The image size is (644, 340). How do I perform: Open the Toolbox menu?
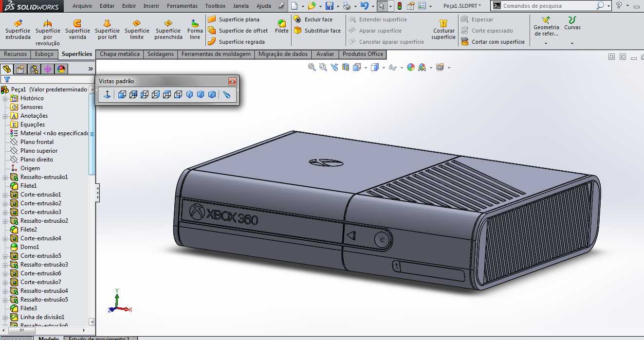(215, 6)
